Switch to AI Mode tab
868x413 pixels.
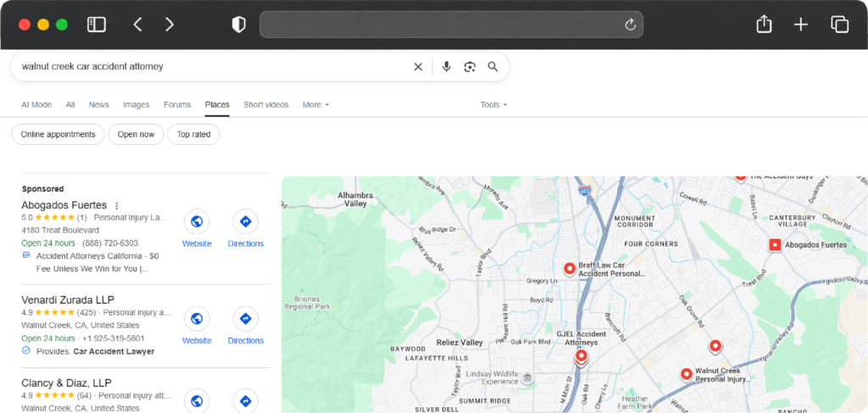(36, 104)
